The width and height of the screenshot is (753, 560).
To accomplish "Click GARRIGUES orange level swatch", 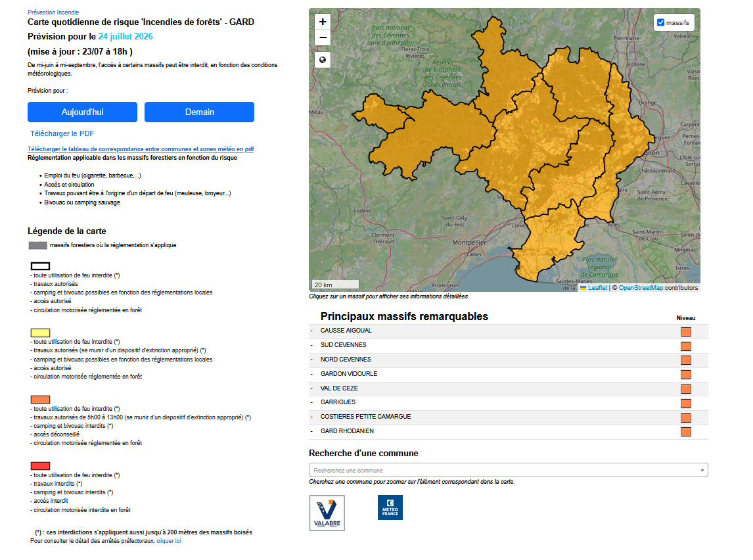I will (x=686, y=404).
